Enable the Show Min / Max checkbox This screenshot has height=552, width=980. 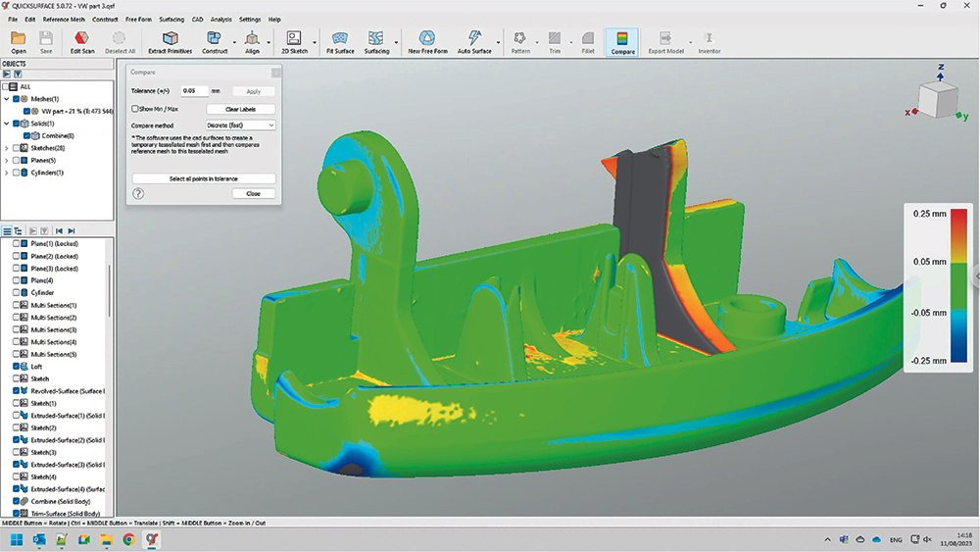pyautogui.click(x=135, y=109)
